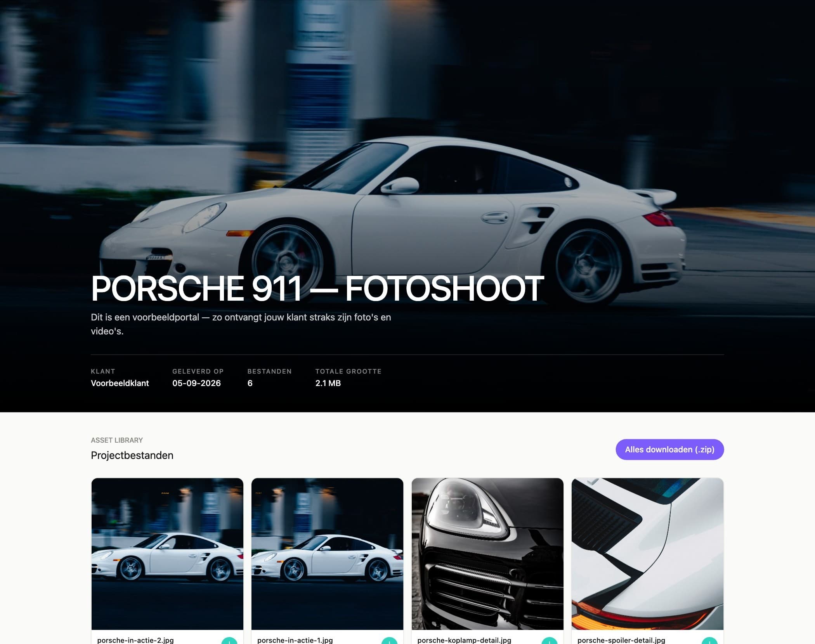Image resolution: width=815 pixels, height=644 pixels.
Task: Open the porsche-koplamp-detail.jpg headlight thumbnail
Action: (x=487, y=554)
